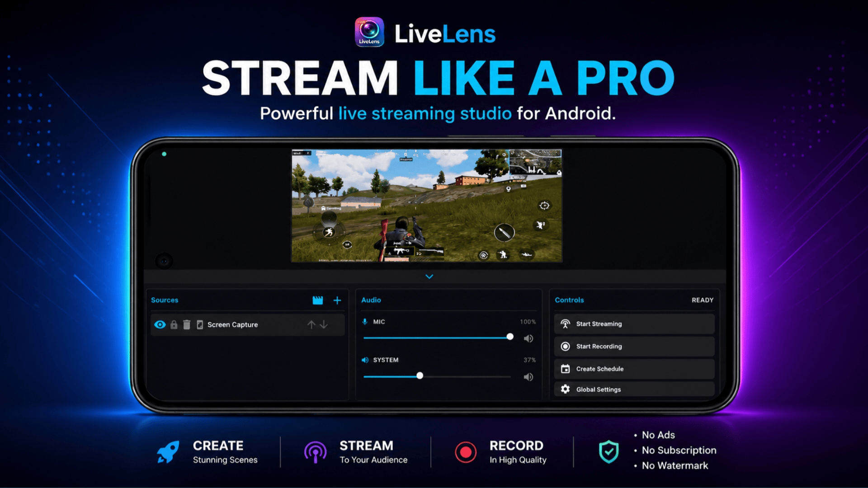The height and width of the screenshot is (488, 868).
Task: Add a new source with the plus icon
Action: tap(337, 300)
